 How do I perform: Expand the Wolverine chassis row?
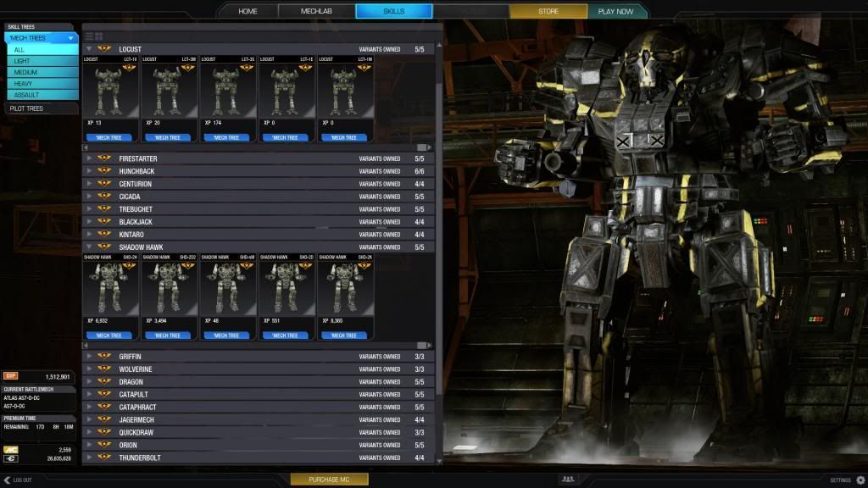click(89, 369)
